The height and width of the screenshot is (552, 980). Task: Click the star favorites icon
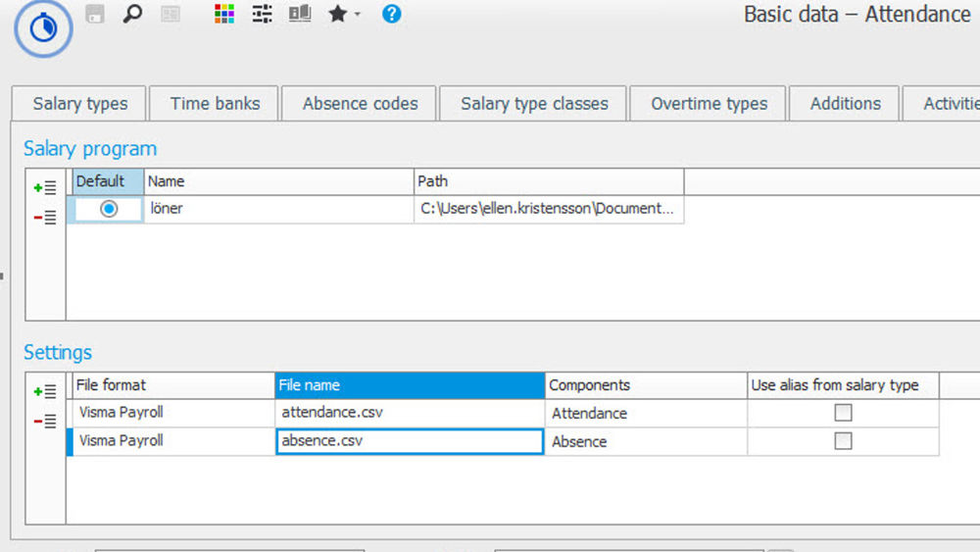338,15
